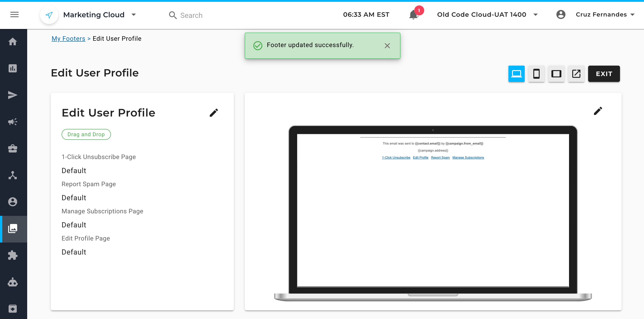This screenshot has height=319, width=644.
Task: Select the contacts person icon in sidebar
Action: point(13,202)
